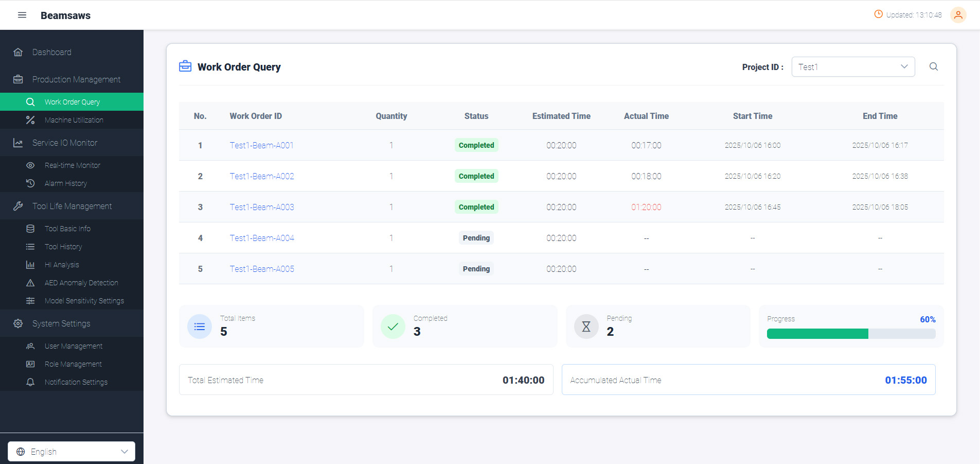Click the 60% progress bar
The image size is (980, 464).
coord(851,334)
